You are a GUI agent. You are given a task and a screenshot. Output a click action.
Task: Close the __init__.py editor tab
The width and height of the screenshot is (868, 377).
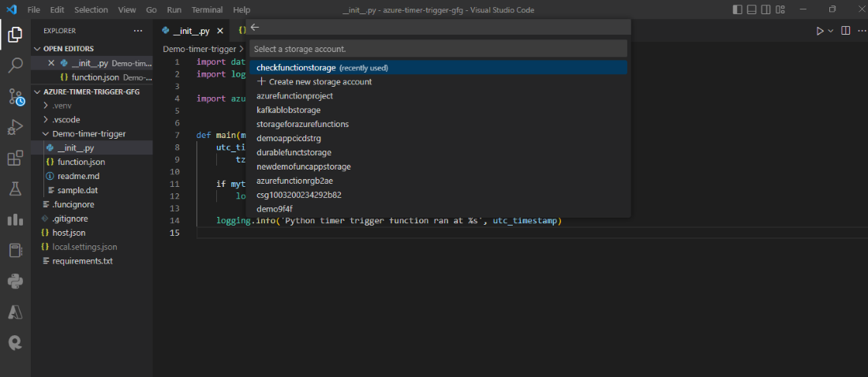[220, 31]
